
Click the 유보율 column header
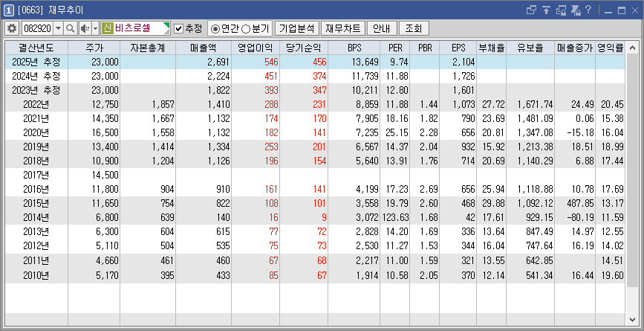pyautogui.click(x=530, y=48)
